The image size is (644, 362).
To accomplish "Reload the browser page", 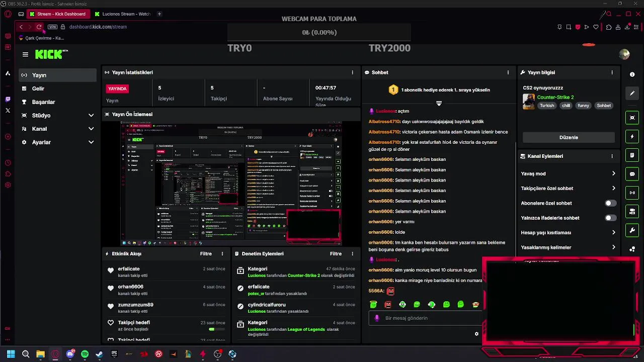I will 39,27.
